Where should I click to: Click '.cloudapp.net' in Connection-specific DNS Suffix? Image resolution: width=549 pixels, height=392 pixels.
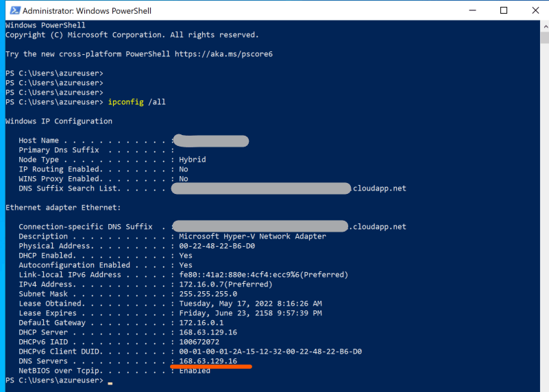pyautogui.click(x=378, y=227)
